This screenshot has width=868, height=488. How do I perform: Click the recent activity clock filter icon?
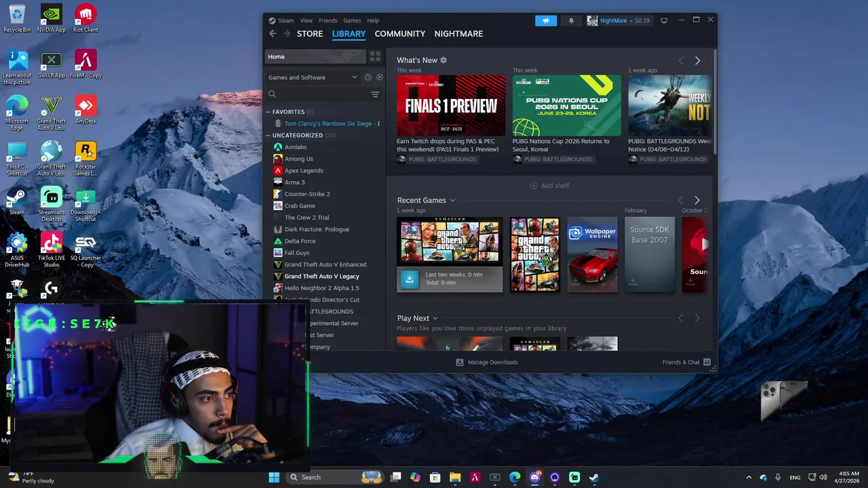coord(368,77)
